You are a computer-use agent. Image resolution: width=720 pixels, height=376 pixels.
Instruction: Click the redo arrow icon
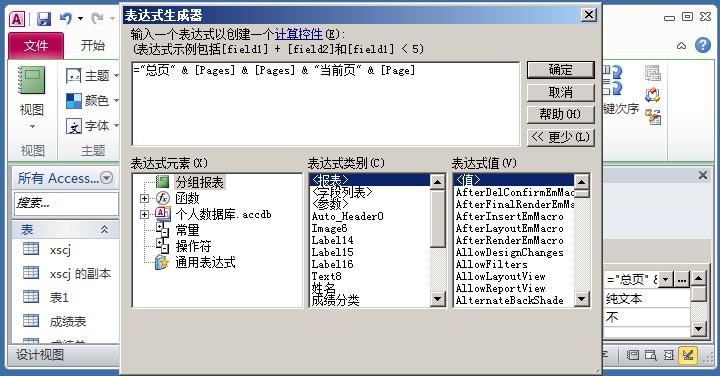[x=97, y=19]
